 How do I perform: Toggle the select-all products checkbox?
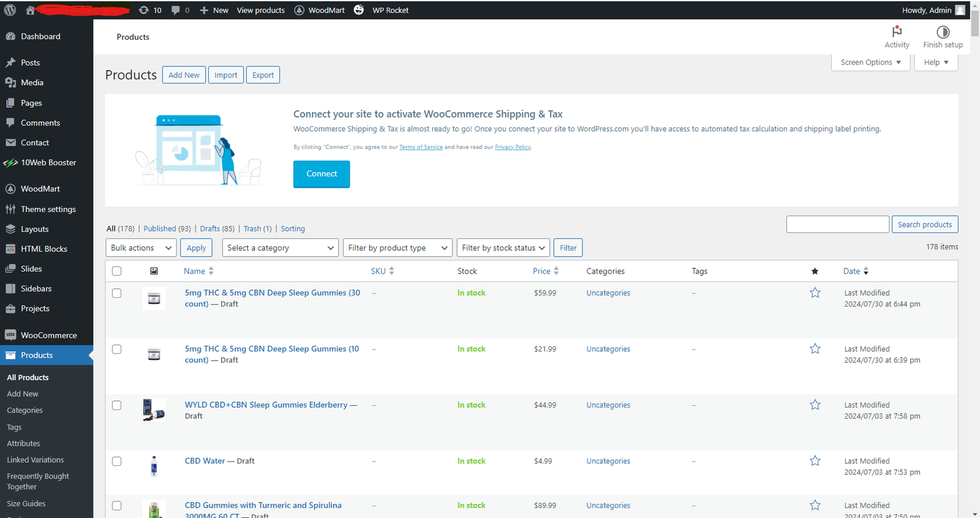tap(116, 271)
